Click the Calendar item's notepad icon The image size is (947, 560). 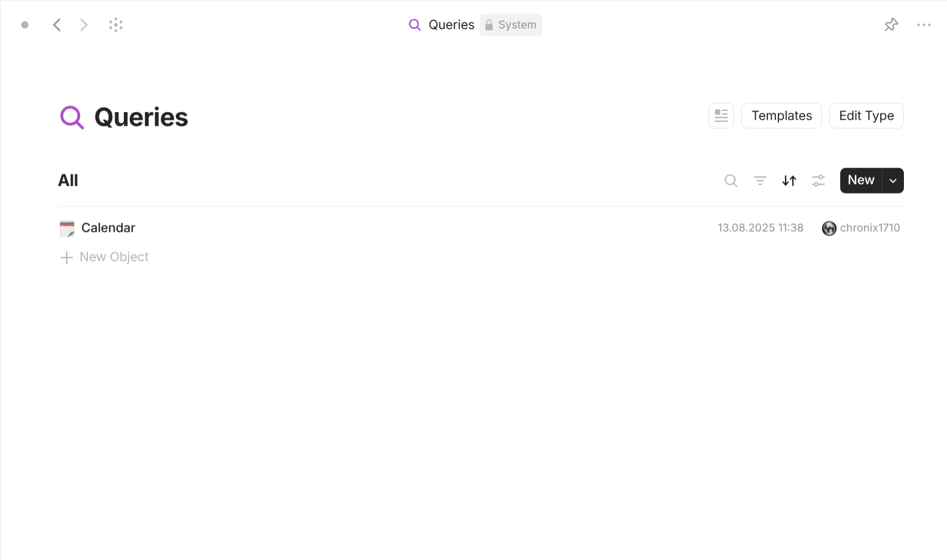[66, 228]
